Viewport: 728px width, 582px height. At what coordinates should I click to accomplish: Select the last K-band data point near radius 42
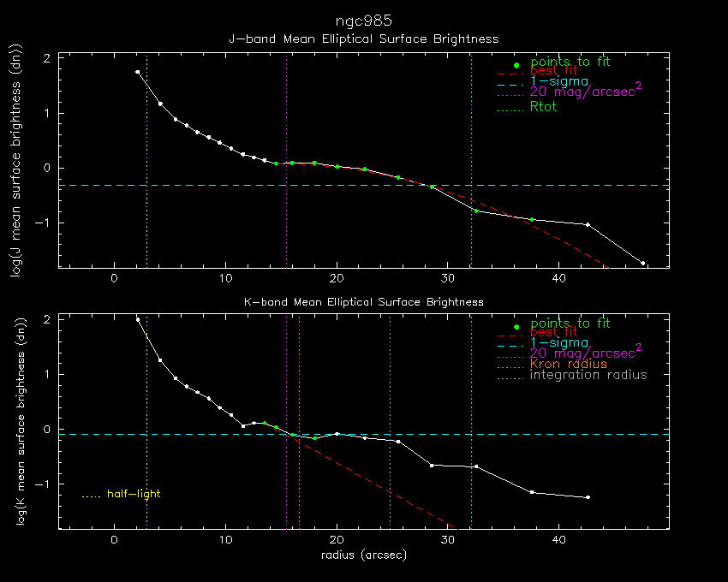pos(588,497)
